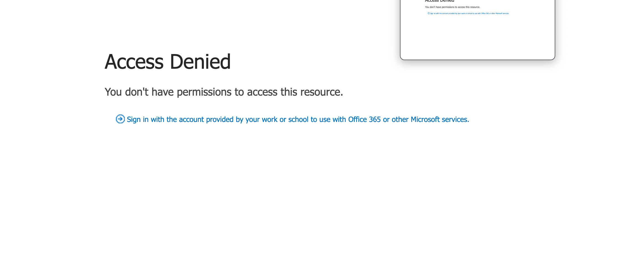The width and height of the screenshot is (644, 260).
Task: Click the blank white area of preview thumbnail
Action: pos(477,39)
